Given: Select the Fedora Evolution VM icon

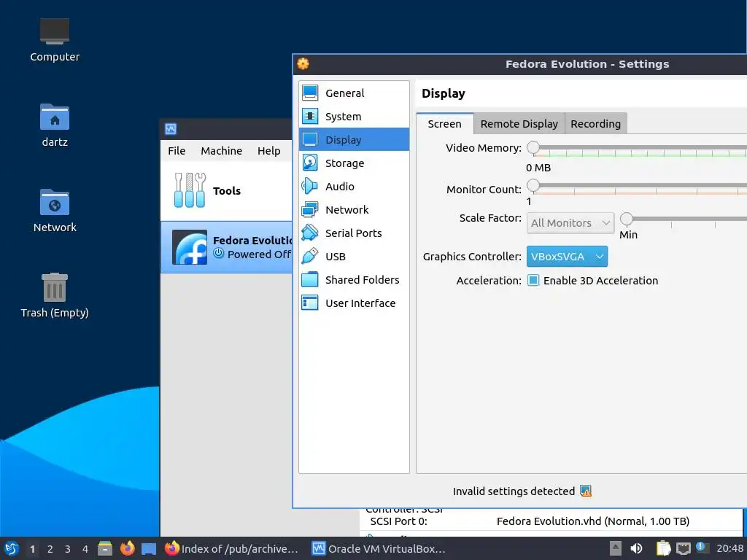Looking at the screenshot, I should 190,247.
